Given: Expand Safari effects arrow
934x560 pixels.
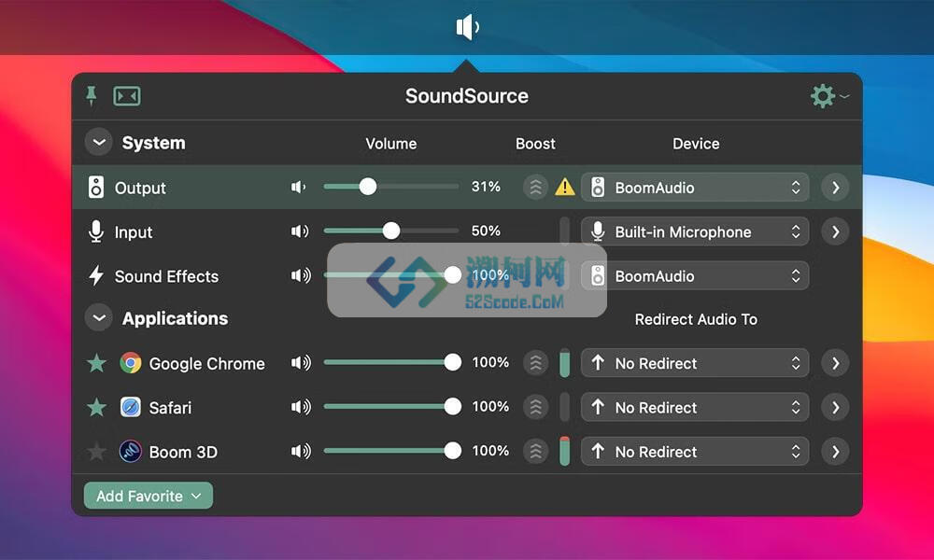Looking at the screenshot, I should (835, 407).
